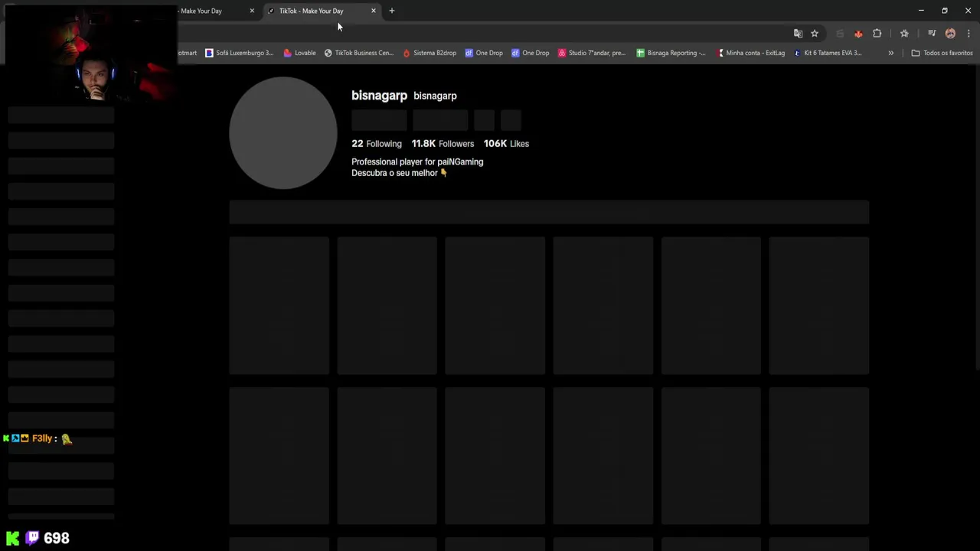Click the 106K Likes count

[506, 144]
